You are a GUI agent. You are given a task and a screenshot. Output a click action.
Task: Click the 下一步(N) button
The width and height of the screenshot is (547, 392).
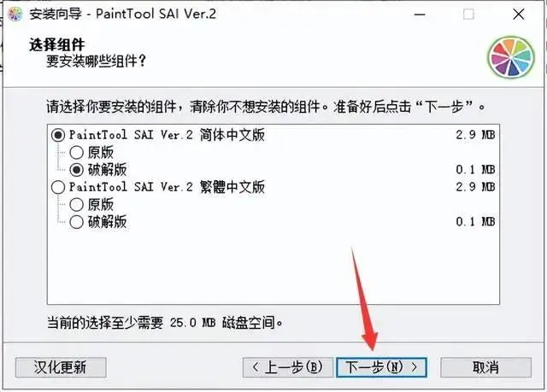pyautogui.click(x=382, y=367)
